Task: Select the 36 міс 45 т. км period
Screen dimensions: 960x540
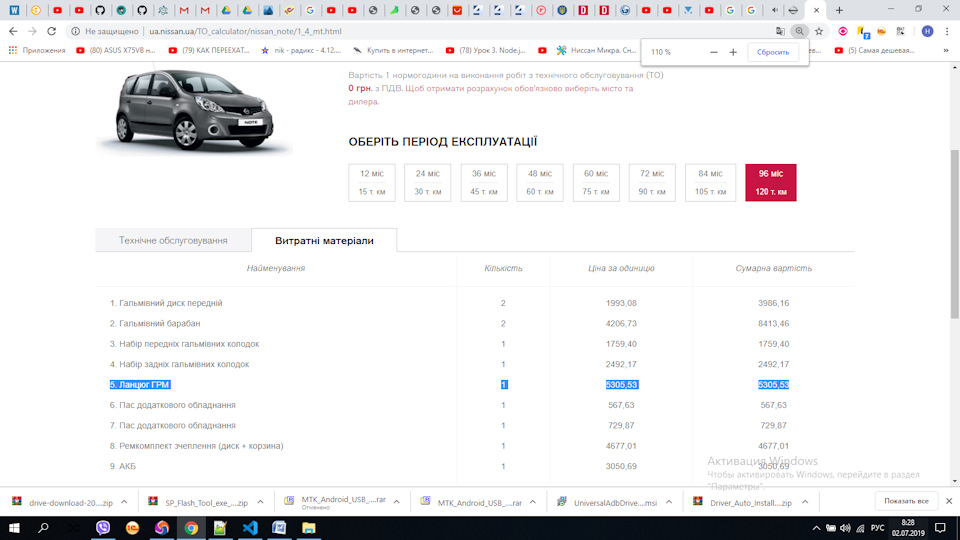Action: click(484, 182)
